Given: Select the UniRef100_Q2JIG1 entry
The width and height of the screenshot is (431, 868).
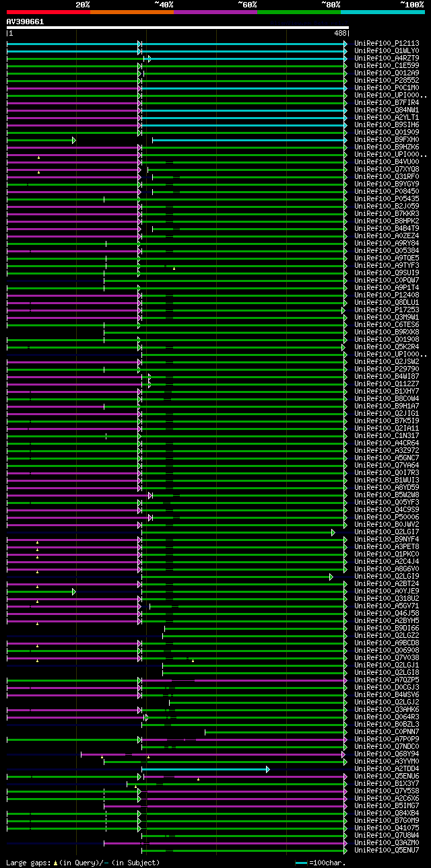Looking at the screenshot, I should click(x=387, y=413).
